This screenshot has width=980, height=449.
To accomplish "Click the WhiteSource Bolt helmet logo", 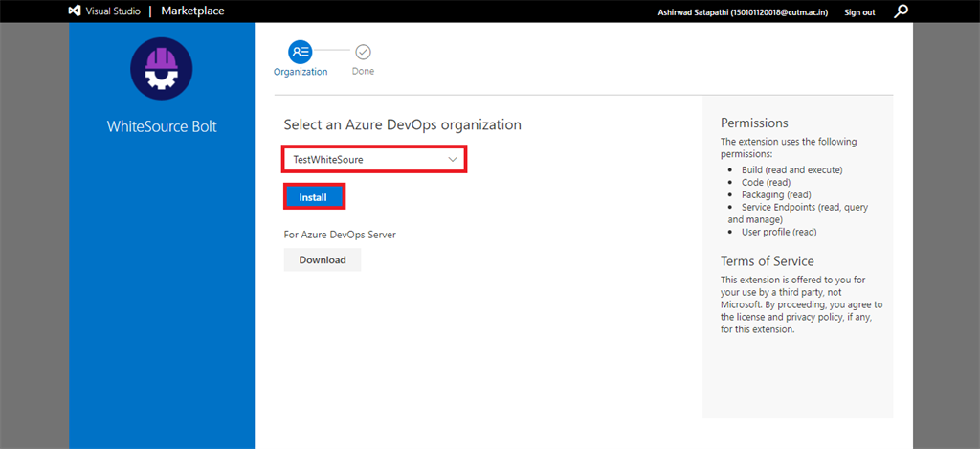I will click(162, 70).
